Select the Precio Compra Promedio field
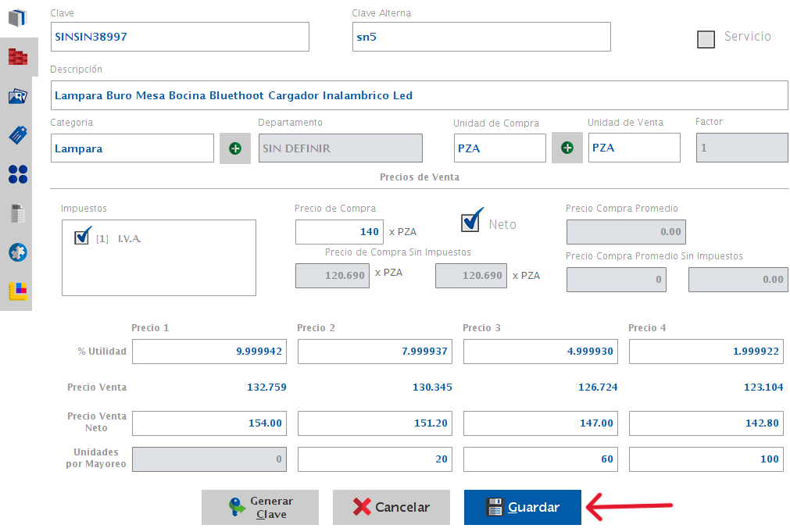Viewport: 790px width, 532px height. 626,232
